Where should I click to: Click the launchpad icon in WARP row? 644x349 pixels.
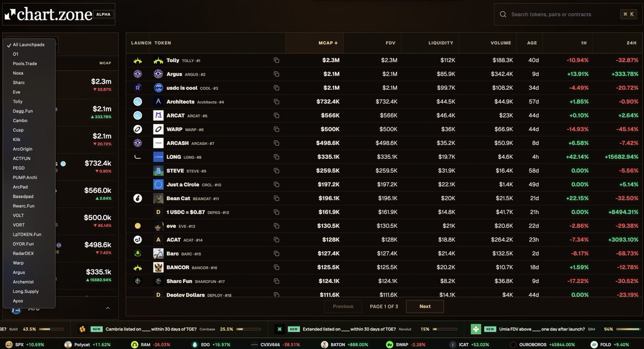[x=137, y=129]
